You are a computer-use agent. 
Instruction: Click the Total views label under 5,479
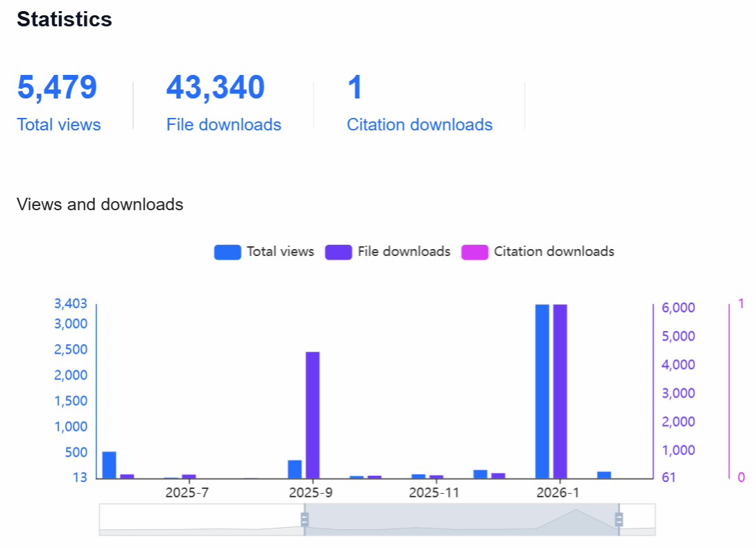click(59, 125)
